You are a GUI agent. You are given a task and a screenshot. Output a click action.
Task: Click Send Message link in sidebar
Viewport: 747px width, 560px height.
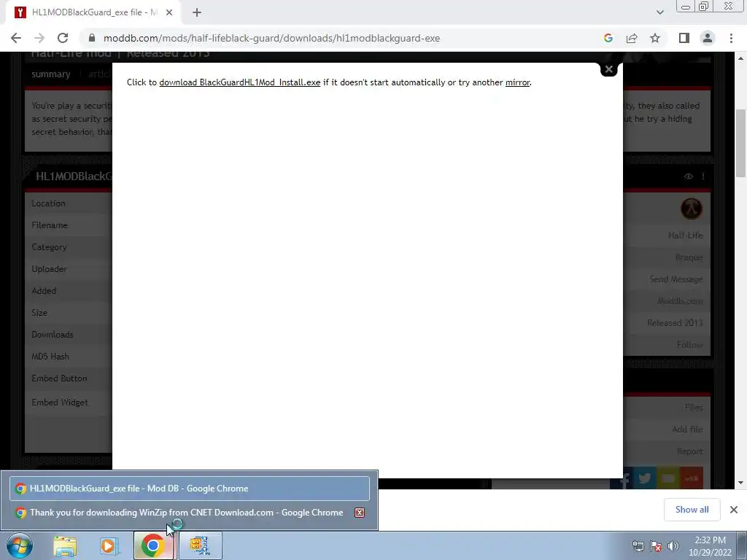(x=676, y=279)
